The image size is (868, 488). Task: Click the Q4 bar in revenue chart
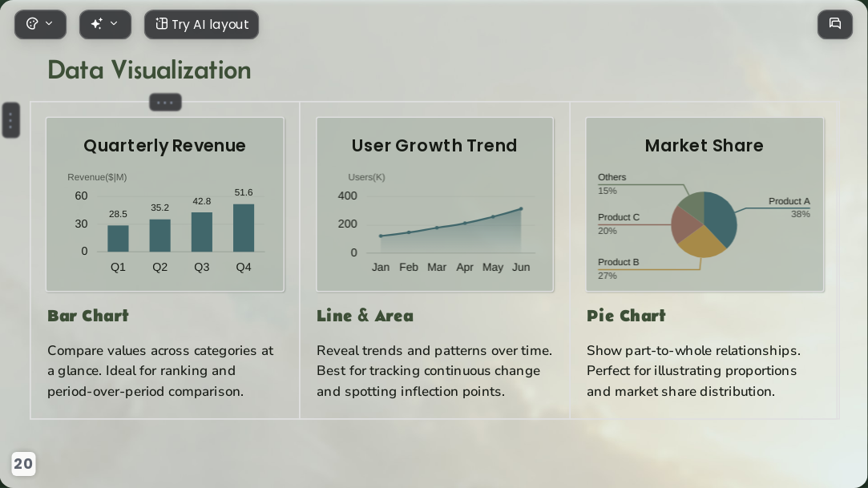click(244, 228)
